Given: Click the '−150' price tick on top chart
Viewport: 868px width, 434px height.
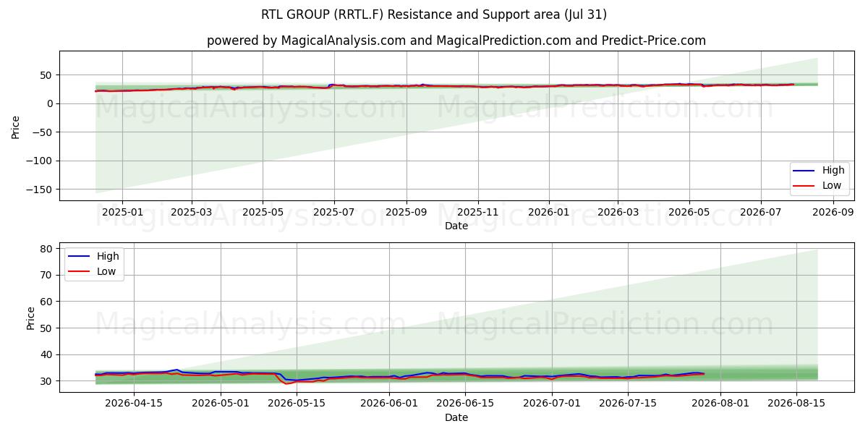Looking at the screenshot, I should 41,190.
